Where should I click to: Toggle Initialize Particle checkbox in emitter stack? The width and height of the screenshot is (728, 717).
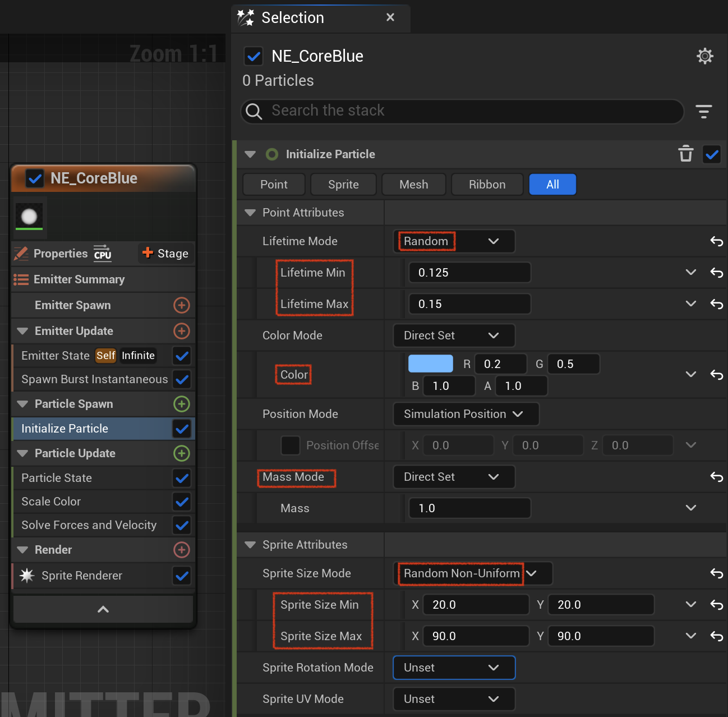pos(182,429)
